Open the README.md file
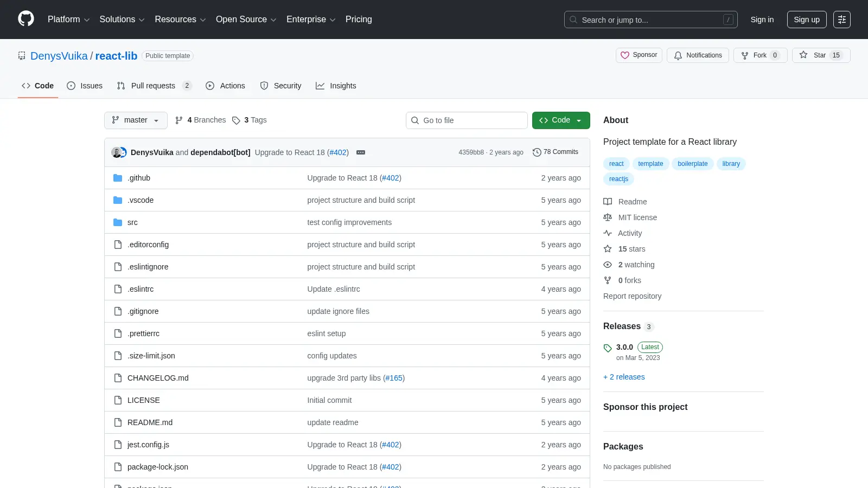Image resolution: width=868 pixels, height=488 pixels. (x=150, y=422)
